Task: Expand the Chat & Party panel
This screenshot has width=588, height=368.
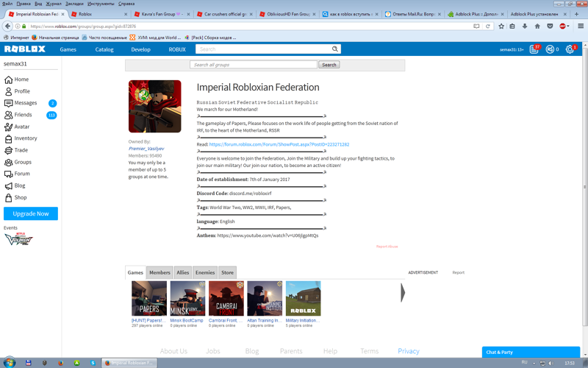Action: pos(534,352)
